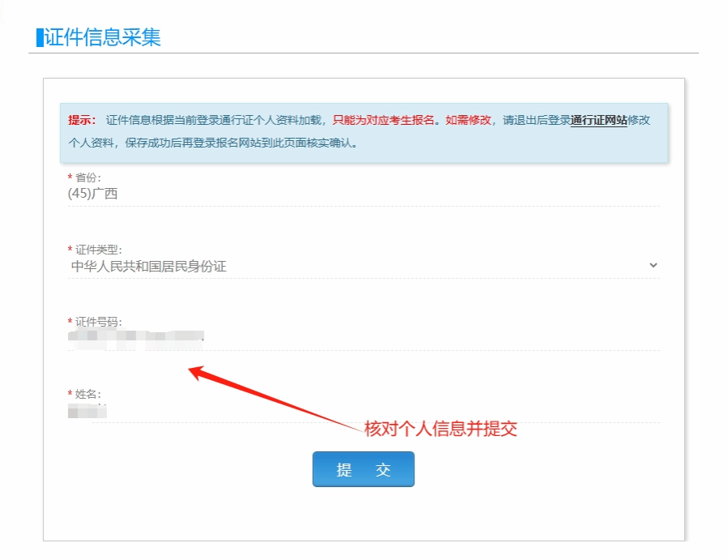
Task: Click the 证件类型 field label
Action: (98, 250)
